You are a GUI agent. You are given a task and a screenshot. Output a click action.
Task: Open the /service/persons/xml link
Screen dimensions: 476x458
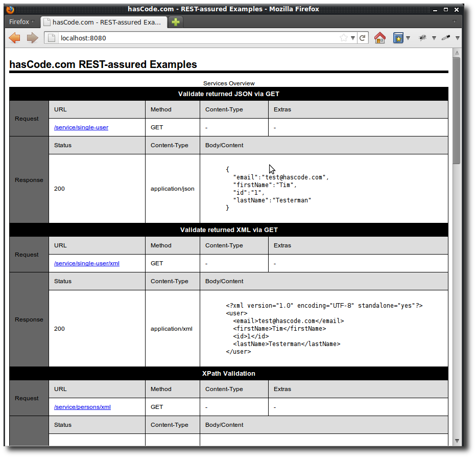pyautogui.click(x=82, y=407)
